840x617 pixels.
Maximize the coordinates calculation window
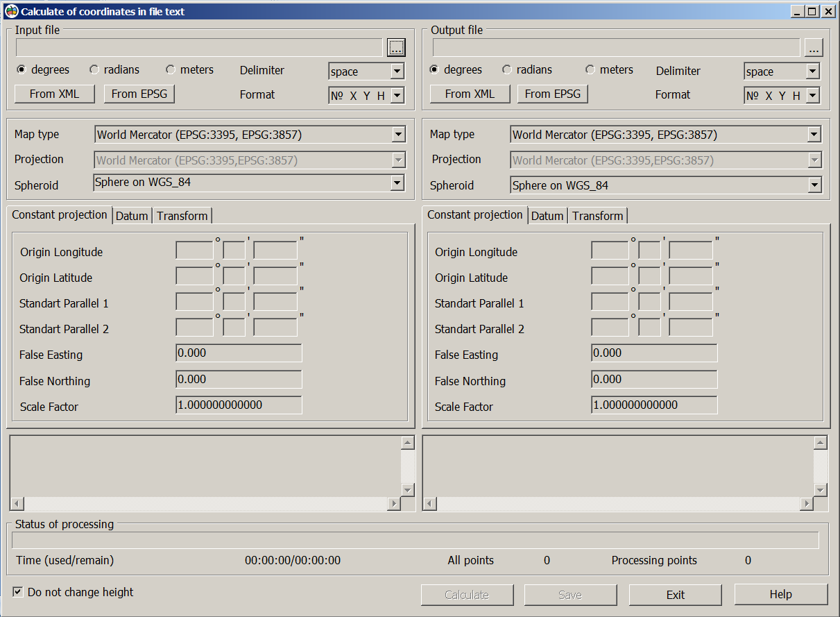(812, 11)
